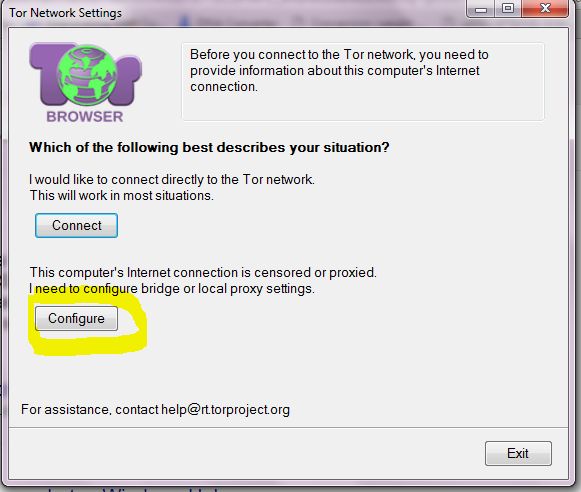Click the "For assistance, contact" text

coord(90,409)
